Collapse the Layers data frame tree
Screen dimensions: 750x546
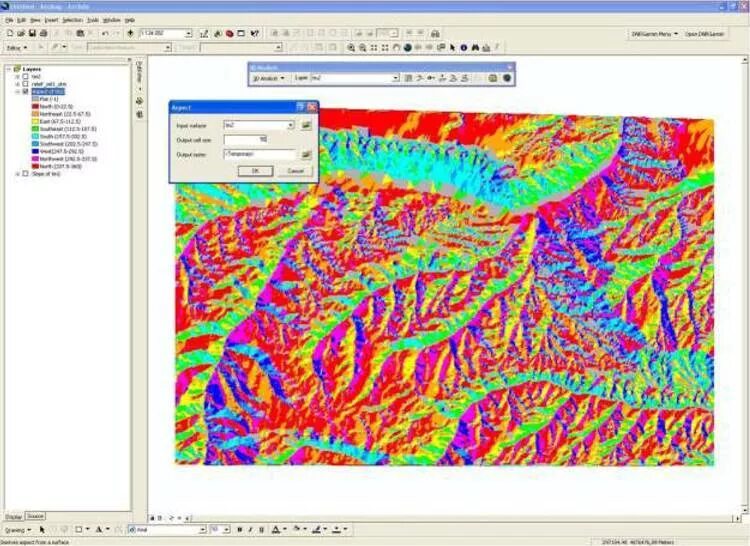pyautogui.click(x=9, y=69)
